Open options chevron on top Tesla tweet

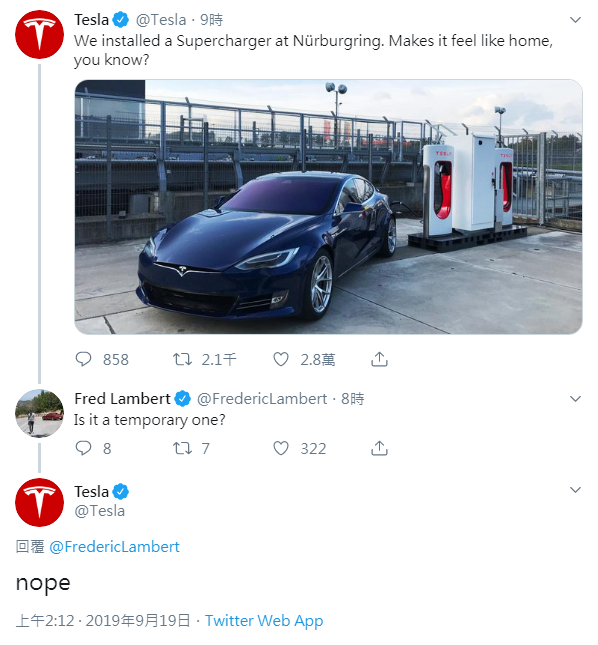575,20
